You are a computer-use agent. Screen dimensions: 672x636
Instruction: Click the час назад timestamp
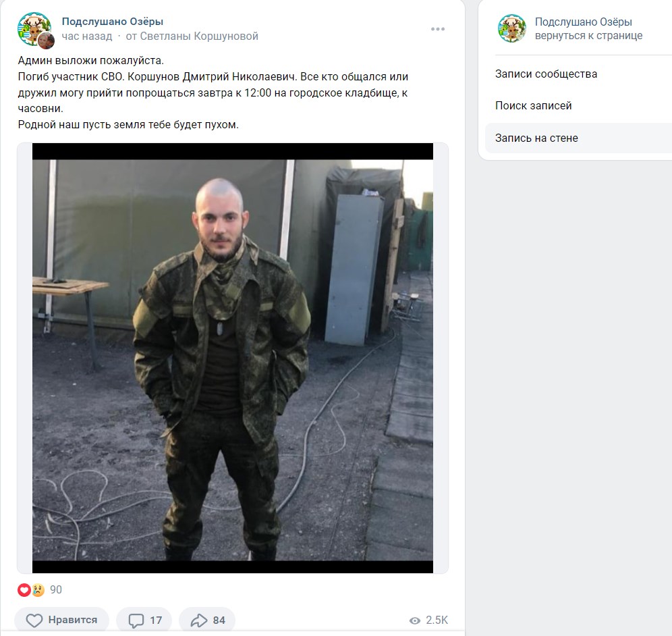pyautogui.click(x=87, y=36)
